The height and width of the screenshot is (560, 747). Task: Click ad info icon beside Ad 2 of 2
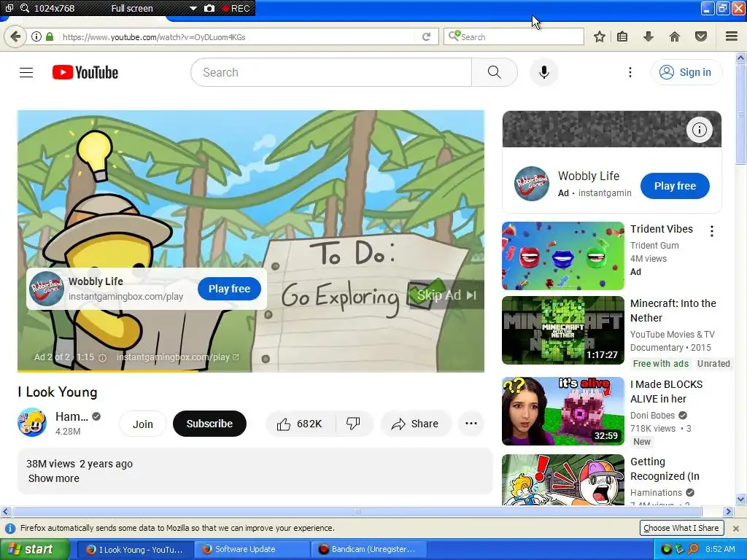click(x=102, y=357)
